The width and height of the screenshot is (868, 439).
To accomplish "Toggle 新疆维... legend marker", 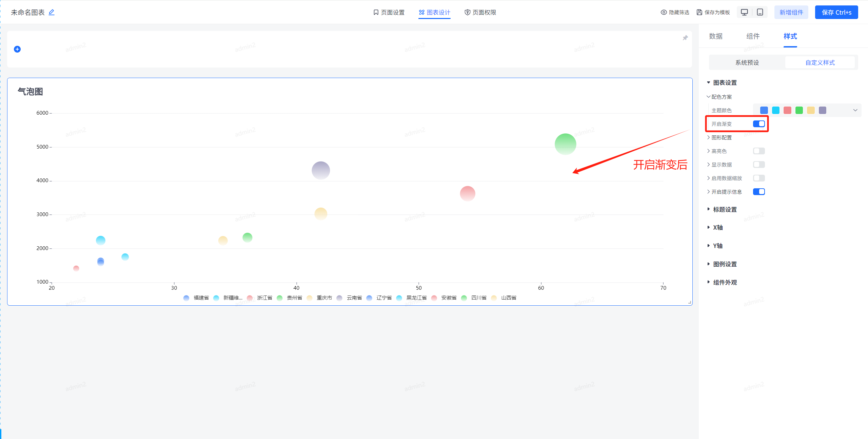I will click(x=216, y=298).
